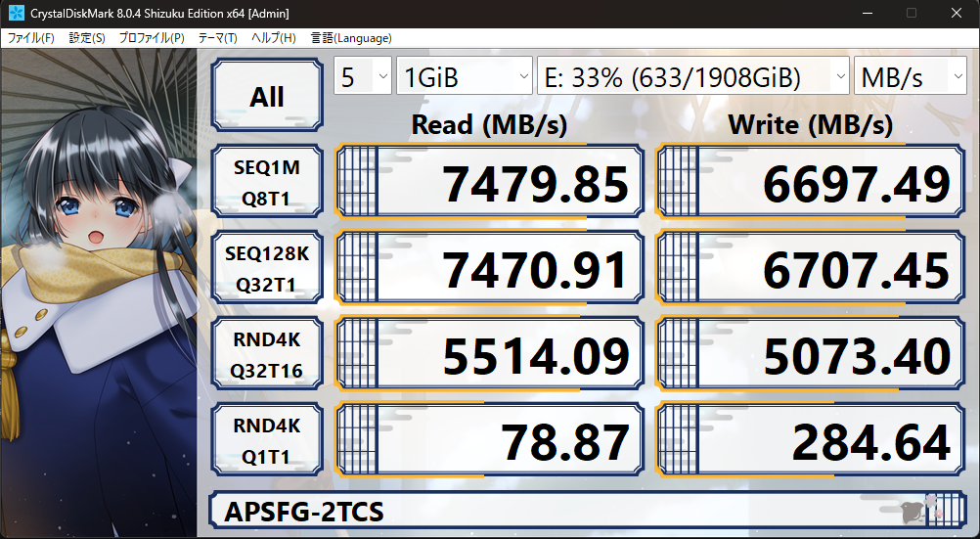Viewport: 980px width, 539px height.
Task: Expand the test size dropdown showing 1GiB
Action: 465,76
